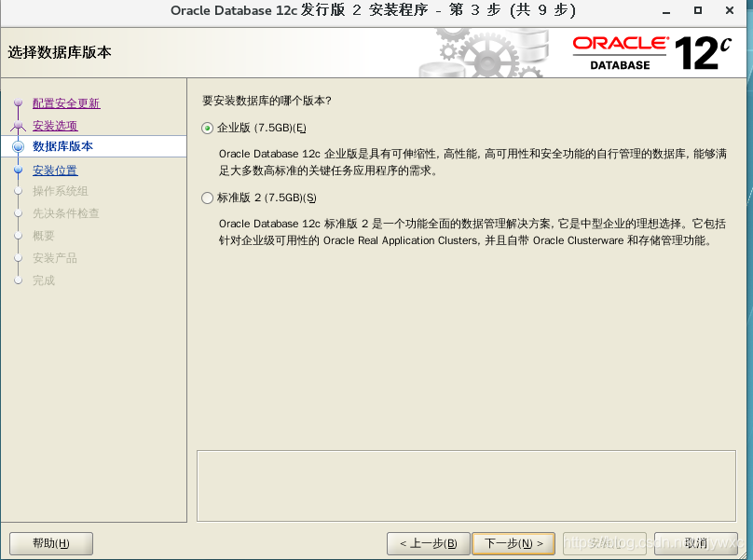Click the 选择数据库版本 page heading
753x560 pixels.
pos(60,52)
